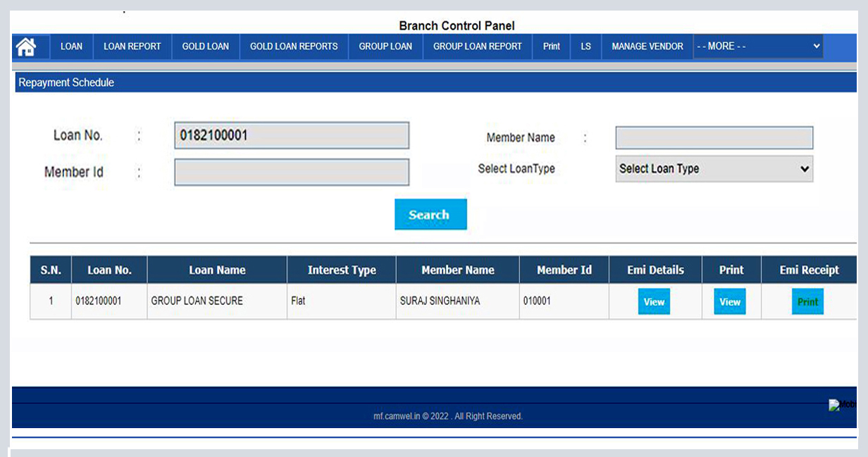The image size is (868, 457).
Task: Open the Select Loan Type dropdown
Action: point(714,168)
